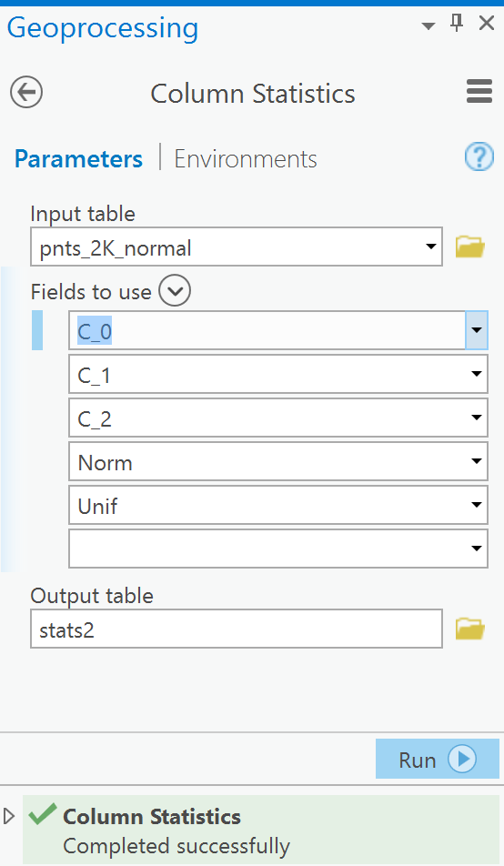Click the Completed successfully status message
This screenshot has height=866, width=504.
176,846
